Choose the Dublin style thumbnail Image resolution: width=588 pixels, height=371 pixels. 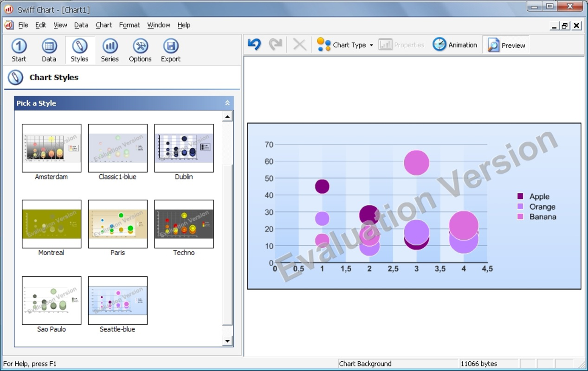[184, 148]
